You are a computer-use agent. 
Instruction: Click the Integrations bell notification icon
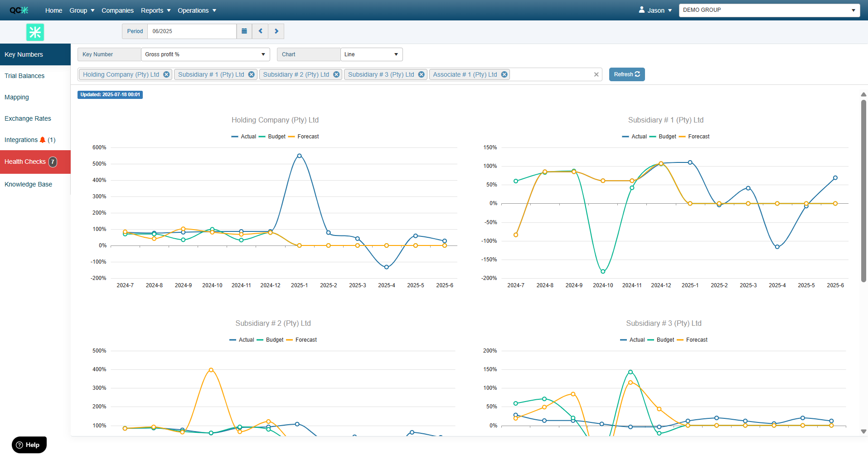(x=43, y=140)
